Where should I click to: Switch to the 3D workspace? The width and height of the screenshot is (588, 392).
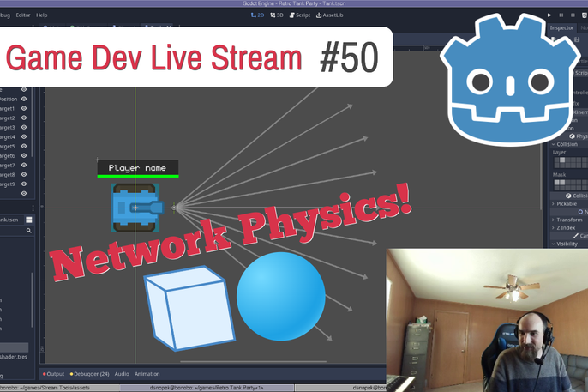click(276, 15)
